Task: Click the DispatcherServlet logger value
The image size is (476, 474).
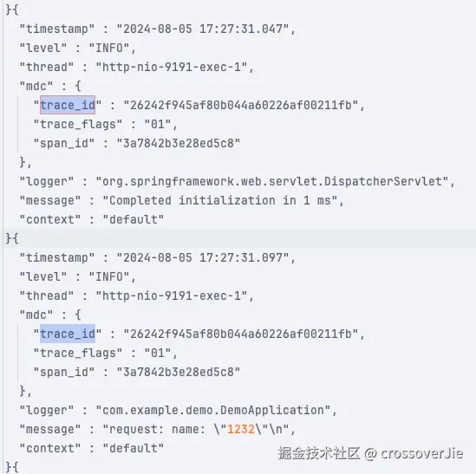Action: pos(272,181)
